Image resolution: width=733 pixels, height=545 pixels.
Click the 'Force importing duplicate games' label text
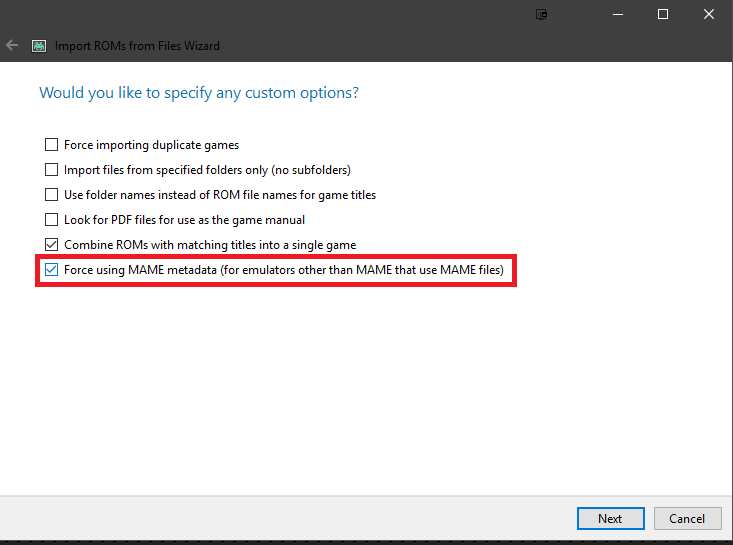tap(151, 145)
